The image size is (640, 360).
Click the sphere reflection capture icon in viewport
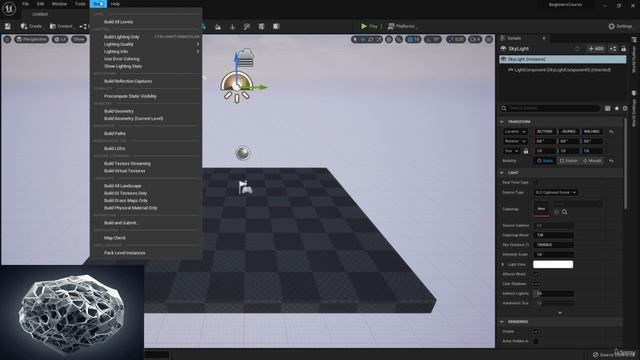[x=243, y=153]
